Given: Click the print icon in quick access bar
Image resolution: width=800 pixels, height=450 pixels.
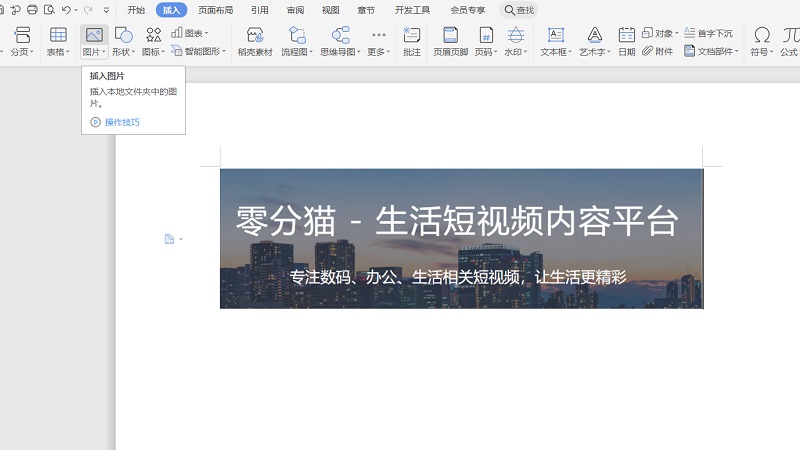Looking at the screenshot, I should click(32, 10).
